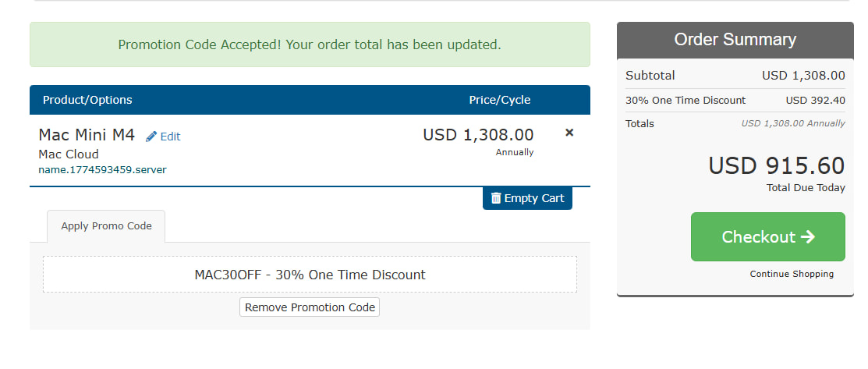The height and width of the screenshot is (369, 868).
Task: Click the pencil icon beside Mac Mini M4
Action: (x=151, y=137)
